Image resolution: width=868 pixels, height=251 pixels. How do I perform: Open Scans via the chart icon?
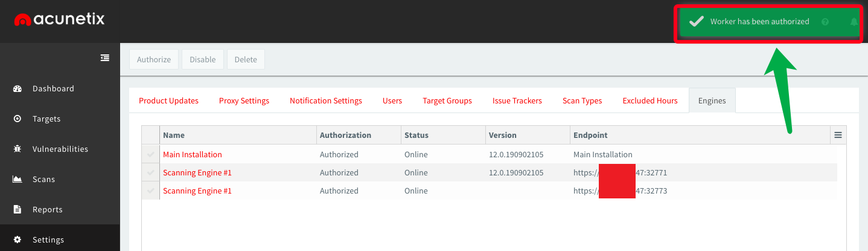(x=18, y=179)
